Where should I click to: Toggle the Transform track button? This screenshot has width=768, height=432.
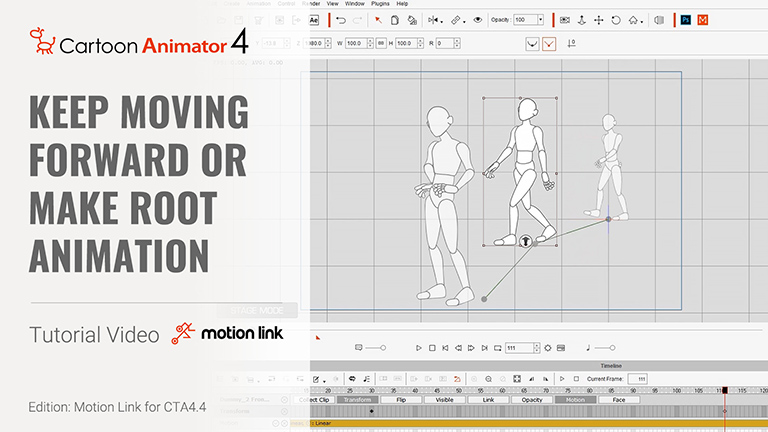point(357,400)
